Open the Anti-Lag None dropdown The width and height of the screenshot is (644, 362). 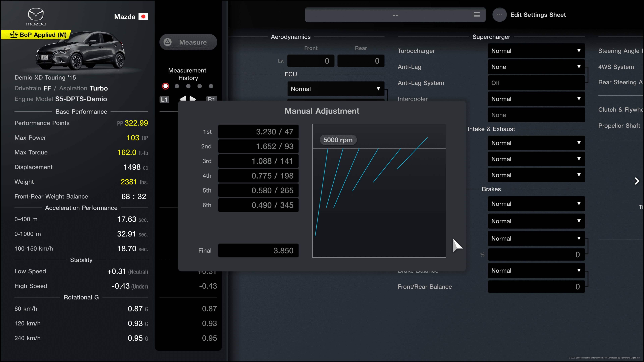(x=536, y=67)
